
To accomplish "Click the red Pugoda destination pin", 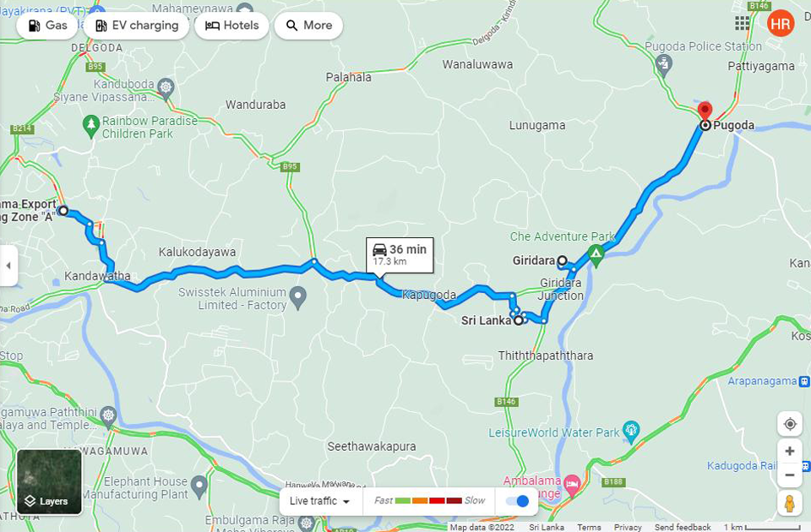I will pos(705,111).
